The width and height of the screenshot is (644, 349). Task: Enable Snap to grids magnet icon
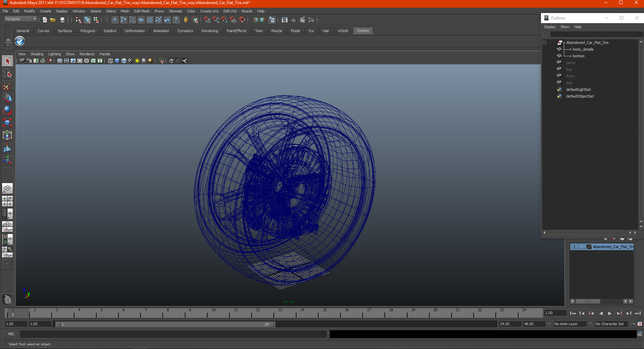click(207, 20)
